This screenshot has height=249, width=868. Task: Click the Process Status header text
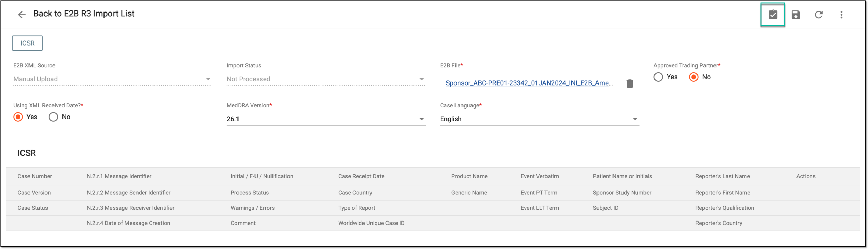pyautogui.click(x=249, y=193)
